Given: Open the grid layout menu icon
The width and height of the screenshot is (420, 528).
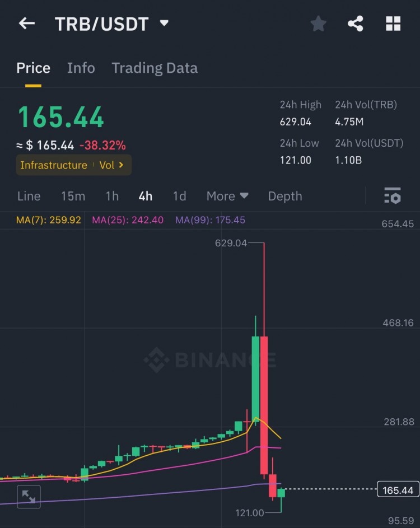Looking at the screenshot, I should [393, 24].
